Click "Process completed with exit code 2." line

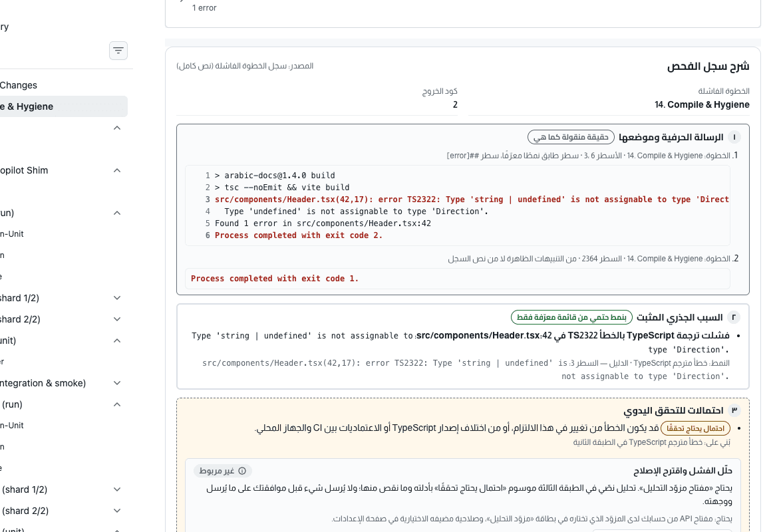298,235
